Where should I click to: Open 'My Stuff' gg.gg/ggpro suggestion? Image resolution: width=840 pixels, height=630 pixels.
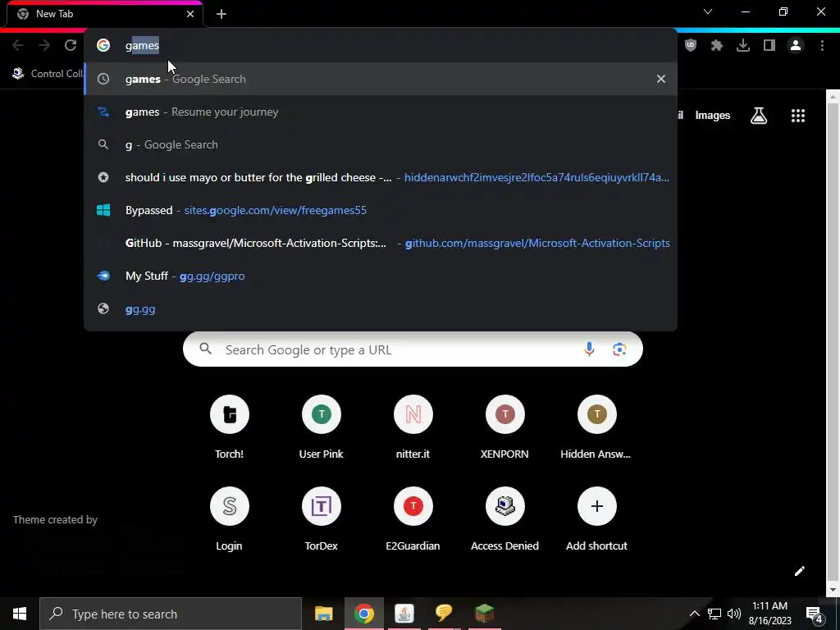pyautogui.click(x=381, y=276)
